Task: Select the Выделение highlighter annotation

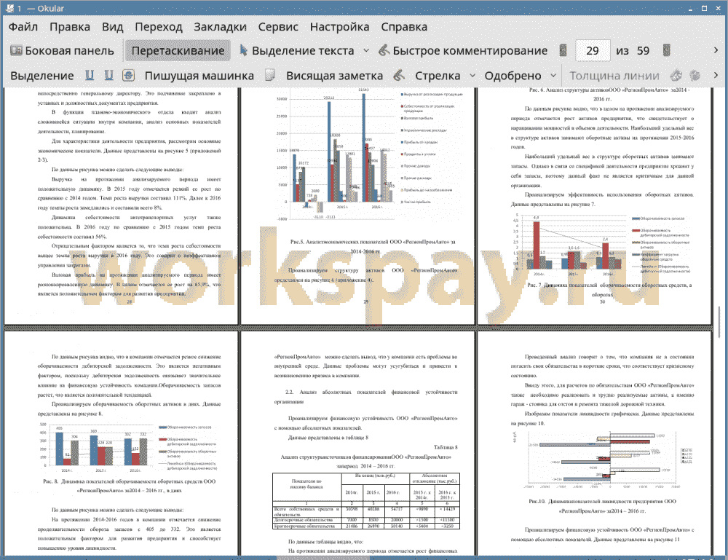Action: click(41, 76)
